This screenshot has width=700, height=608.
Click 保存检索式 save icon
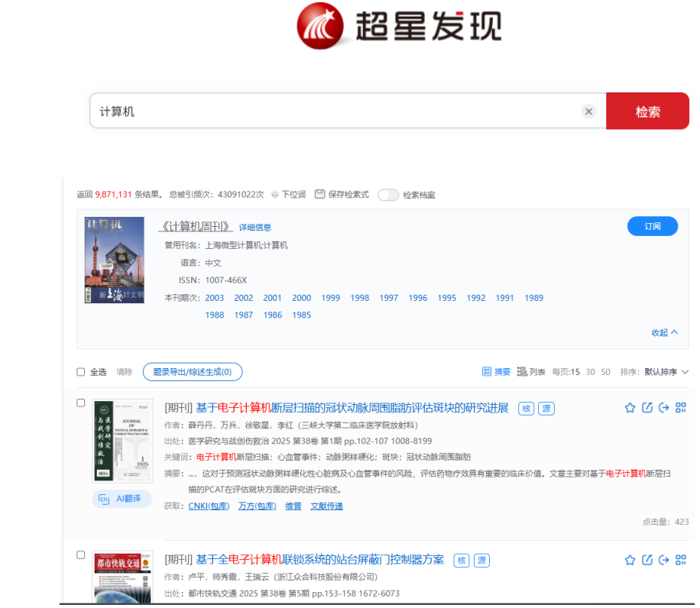click(342, 195)
